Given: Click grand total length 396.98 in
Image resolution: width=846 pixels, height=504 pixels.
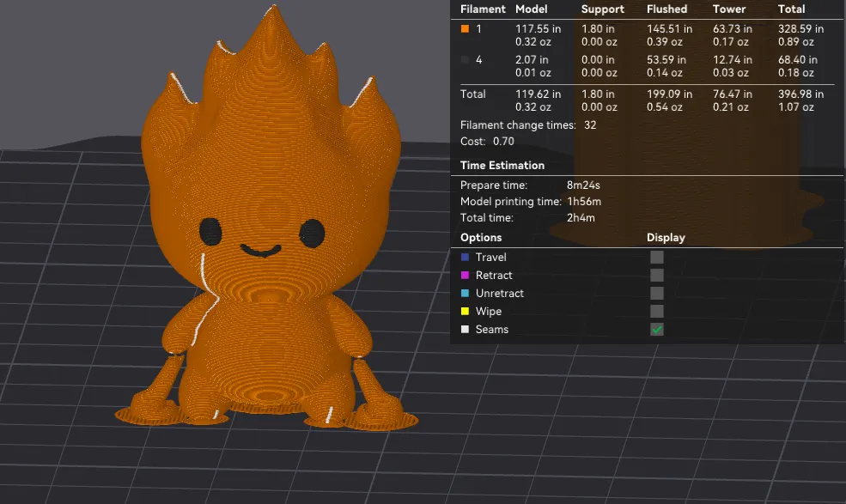Looking at the screenshot, I should (800, 94).
